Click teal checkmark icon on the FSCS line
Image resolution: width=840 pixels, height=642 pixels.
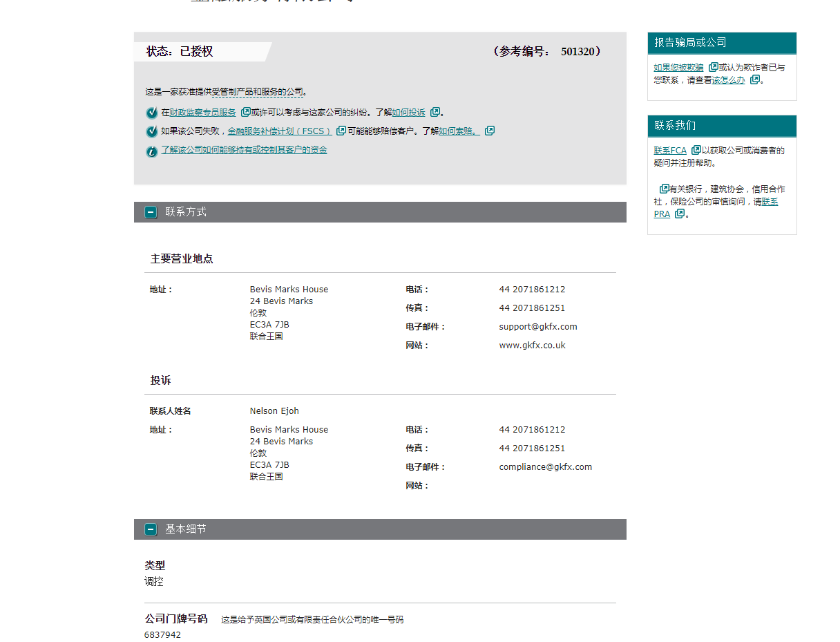point(151,131)
